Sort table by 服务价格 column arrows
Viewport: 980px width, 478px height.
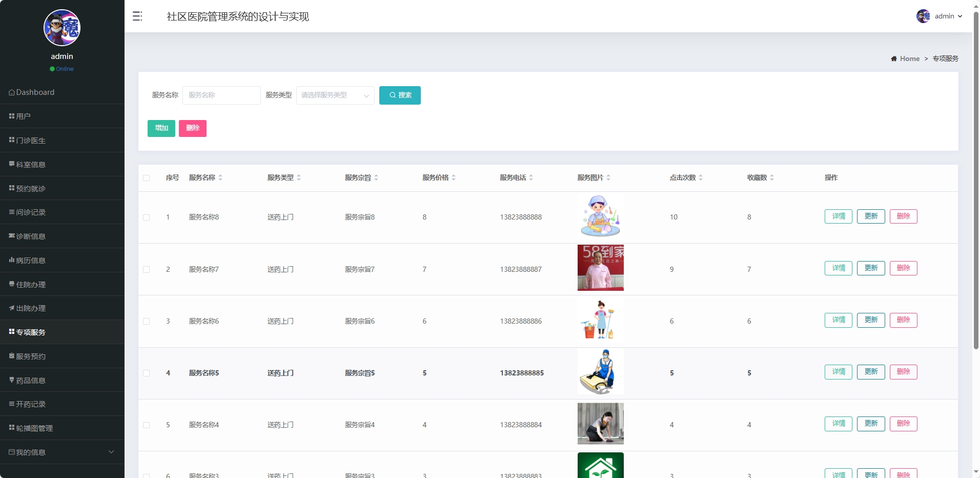pos(454,177)
